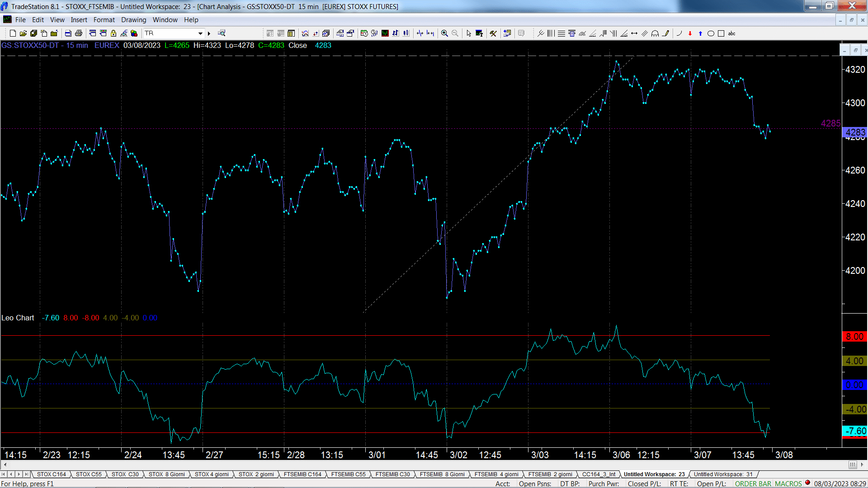This screenshot has height=488, width=868.
Task: Click the Zoom Out magnifier icon
Action: point(455,33)
